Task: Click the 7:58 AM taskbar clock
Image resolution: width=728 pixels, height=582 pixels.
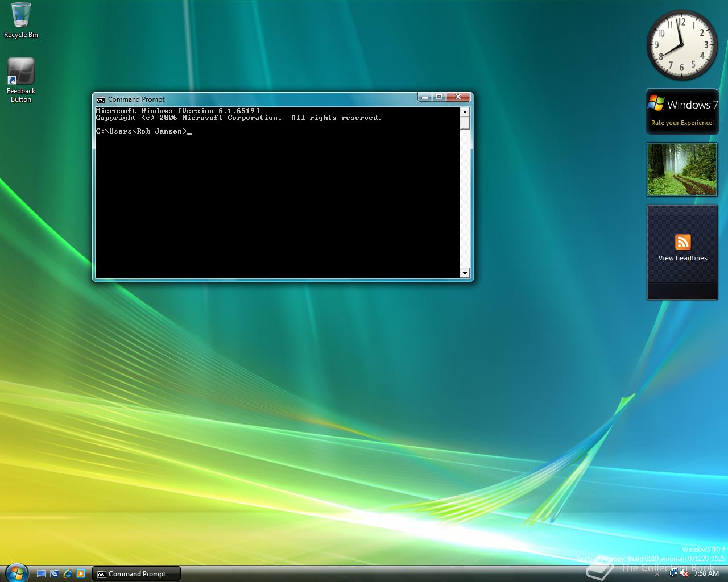Action: pyautogui.click(x=706, y=573)
